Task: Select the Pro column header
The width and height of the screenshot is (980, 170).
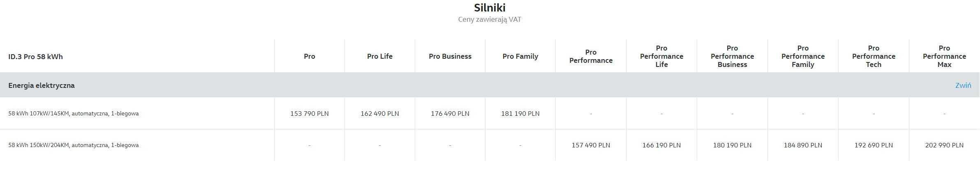Action: pyautogui.click(x=310, y=56)
